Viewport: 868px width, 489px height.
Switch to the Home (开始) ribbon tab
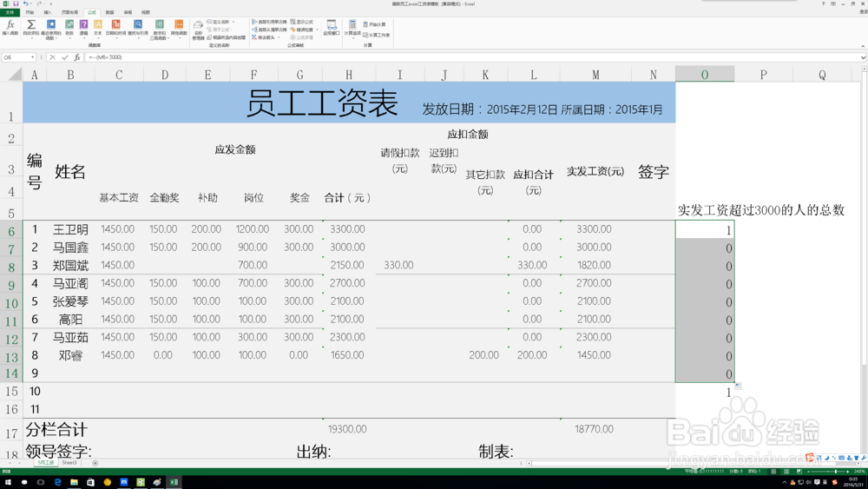(30, 12)
